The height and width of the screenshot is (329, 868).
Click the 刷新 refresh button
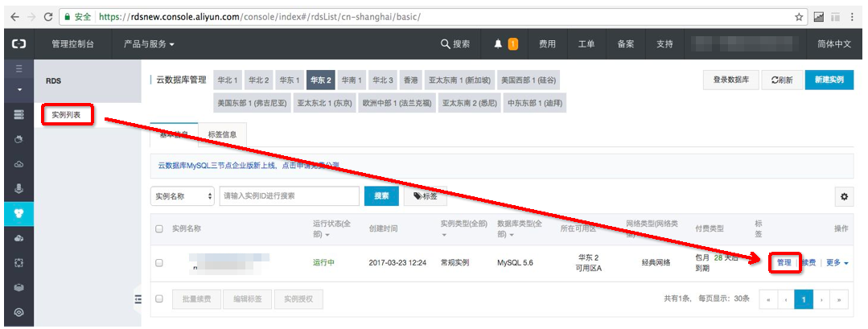[782, 80]
